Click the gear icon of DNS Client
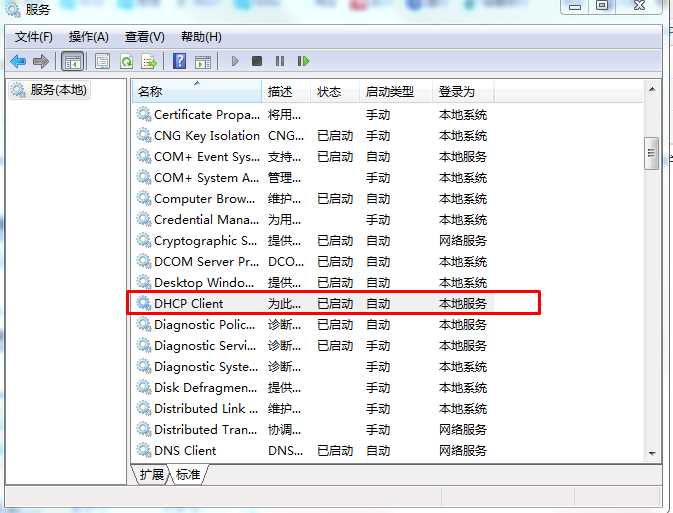This screenshot has height=513, width=673. coord(144,450)
